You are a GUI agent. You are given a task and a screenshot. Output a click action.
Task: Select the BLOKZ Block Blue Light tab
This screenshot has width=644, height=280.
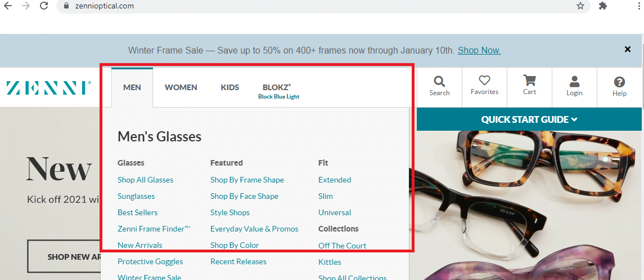pos(278,91)
